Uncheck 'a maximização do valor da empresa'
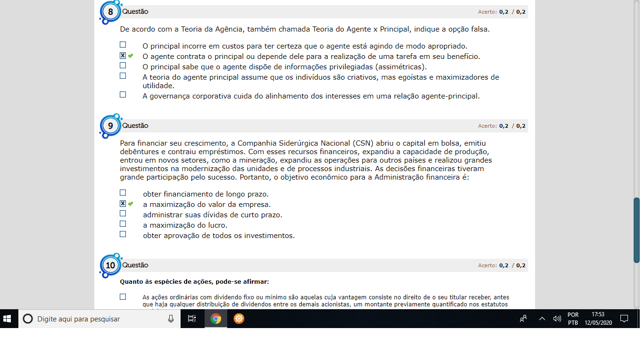This screenshot has height=362, width=644. tap(123, 204)
